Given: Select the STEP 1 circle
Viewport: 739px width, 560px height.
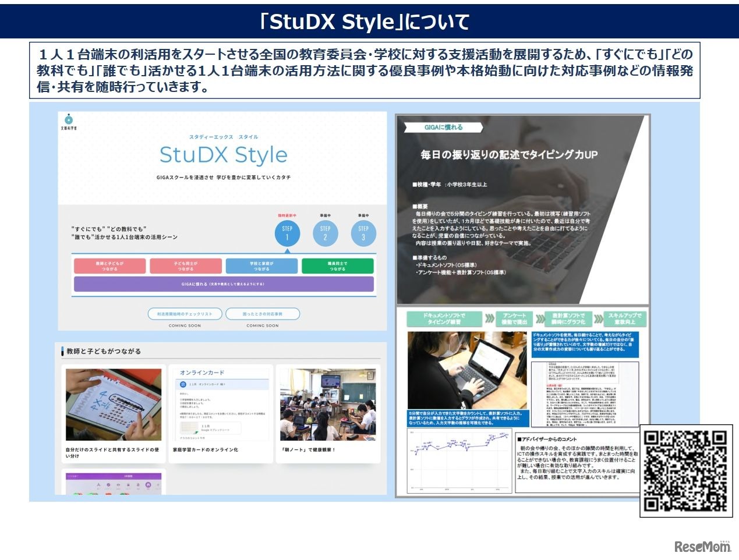Looking at the screenshot, I should click(x=287, y=233).
